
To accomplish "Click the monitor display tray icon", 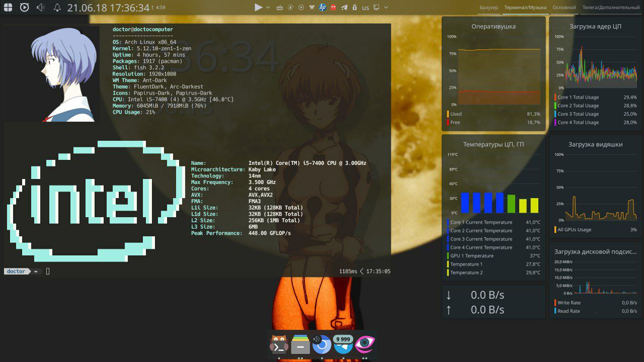I will point(376,8).
